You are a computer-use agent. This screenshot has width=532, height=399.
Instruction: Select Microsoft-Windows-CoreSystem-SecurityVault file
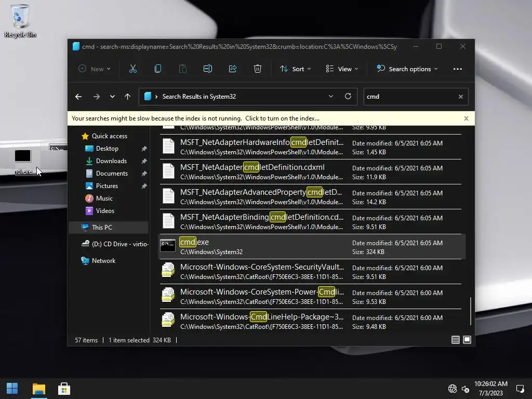click(311, 272)
